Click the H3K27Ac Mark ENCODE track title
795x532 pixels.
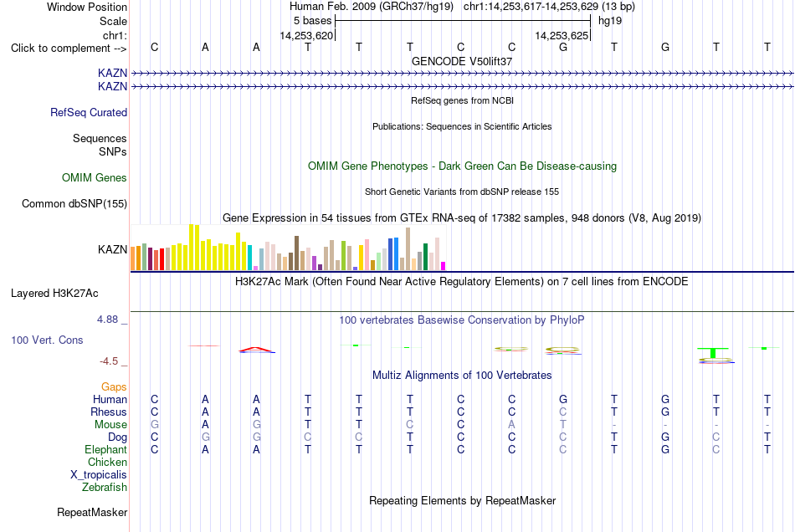[462, 282]
